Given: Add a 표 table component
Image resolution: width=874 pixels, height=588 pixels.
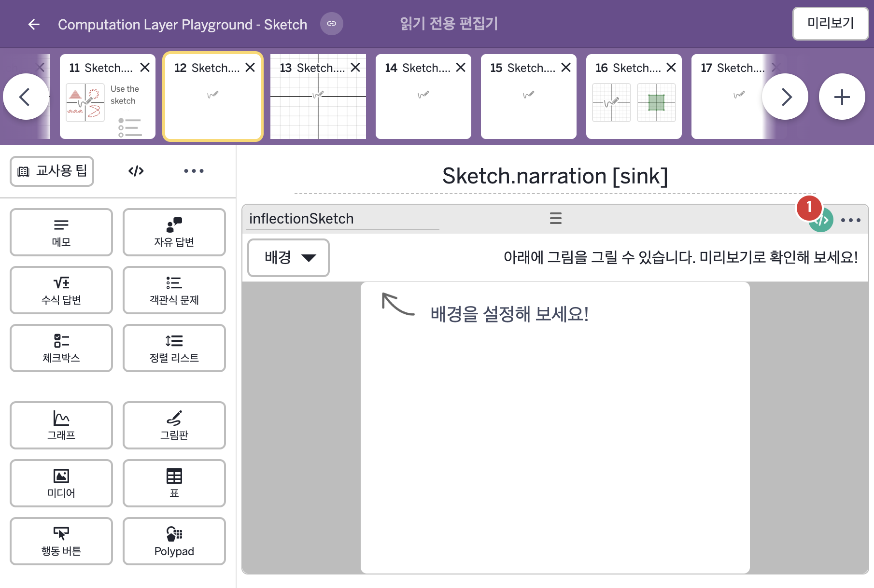Looking at the screenshot, I should tap(174, 483).
